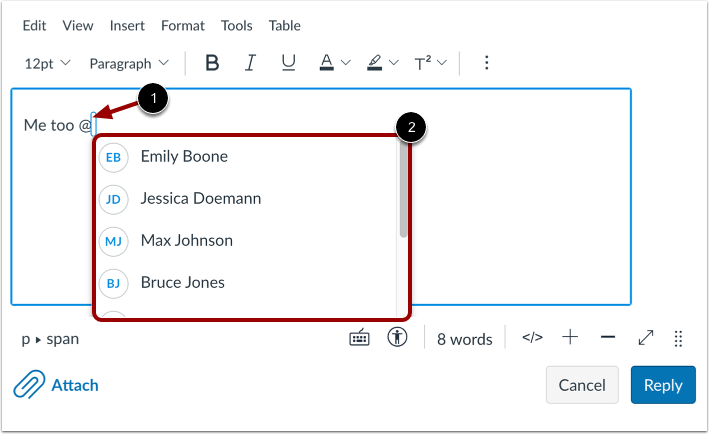Open the more toolbar options (three dots)
Viewport: 709px width, 434px height.
[x=487, y=63]
